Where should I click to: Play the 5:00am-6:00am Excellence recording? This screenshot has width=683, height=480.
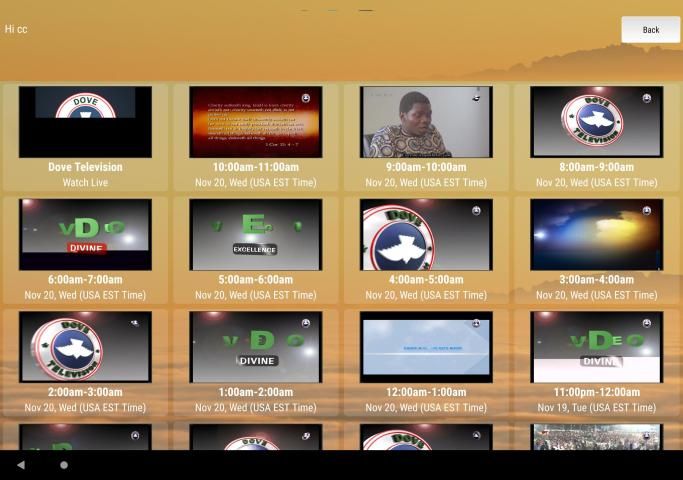pos(256,234)
